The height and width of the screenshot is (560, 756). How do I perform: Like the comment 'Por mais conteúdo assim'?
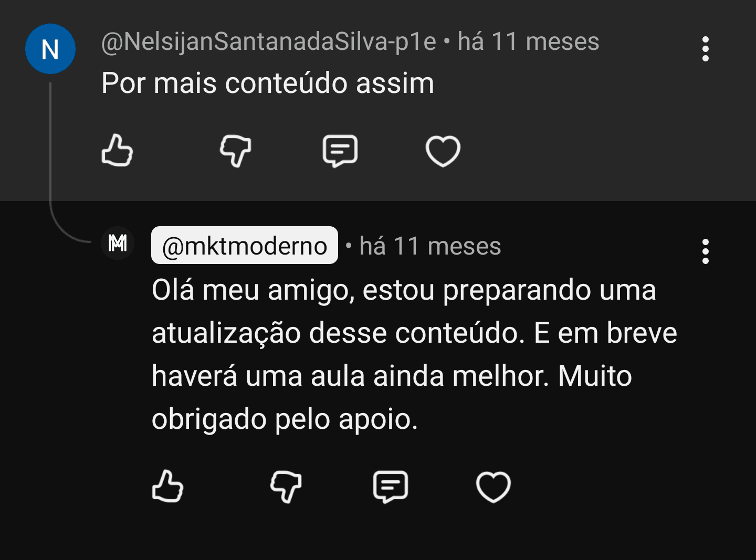[117, 151]
